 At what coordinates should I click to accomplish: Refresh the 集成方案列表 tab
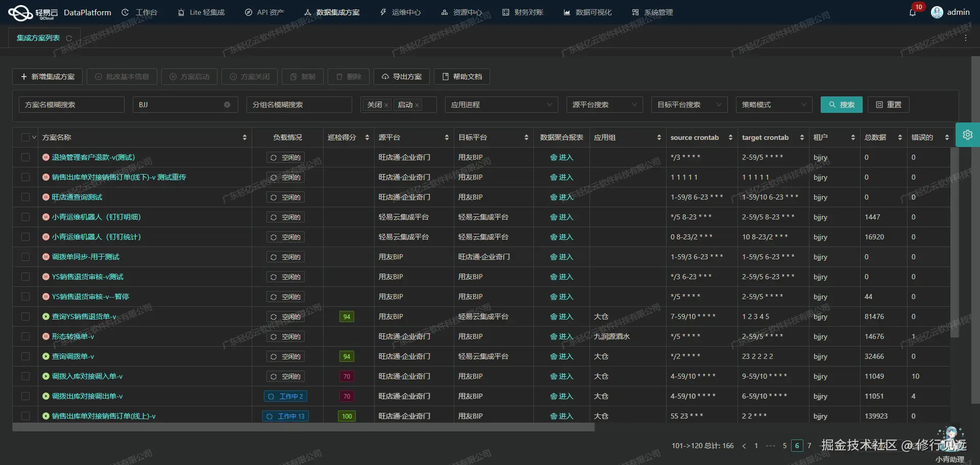[69, 38]
